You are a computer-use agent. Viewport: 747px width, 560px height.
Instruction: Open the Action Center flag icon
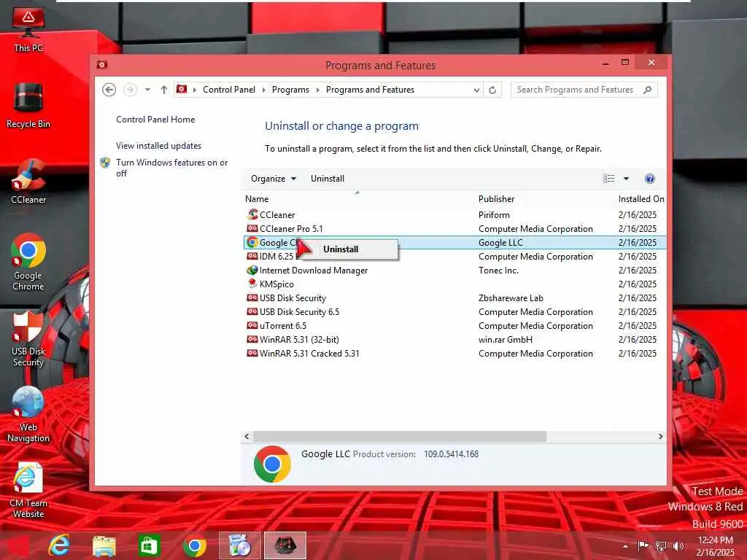[643, 545]
